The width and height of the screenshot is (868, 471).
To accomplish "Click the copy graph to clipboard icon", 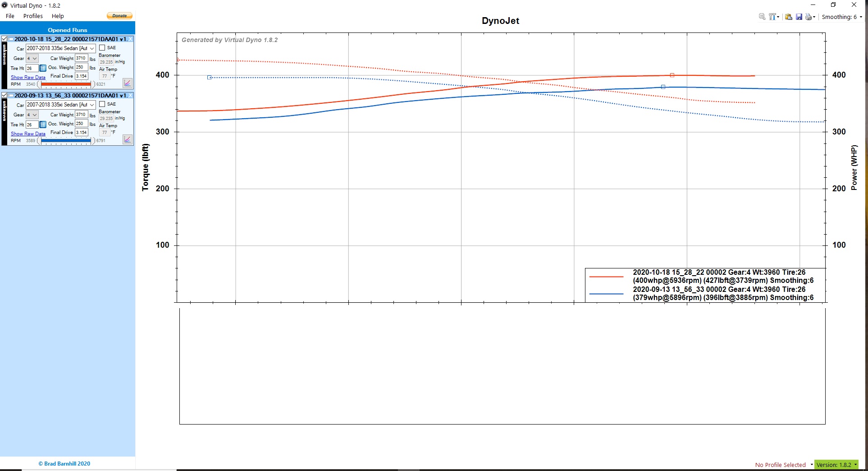I will (788, 17).
